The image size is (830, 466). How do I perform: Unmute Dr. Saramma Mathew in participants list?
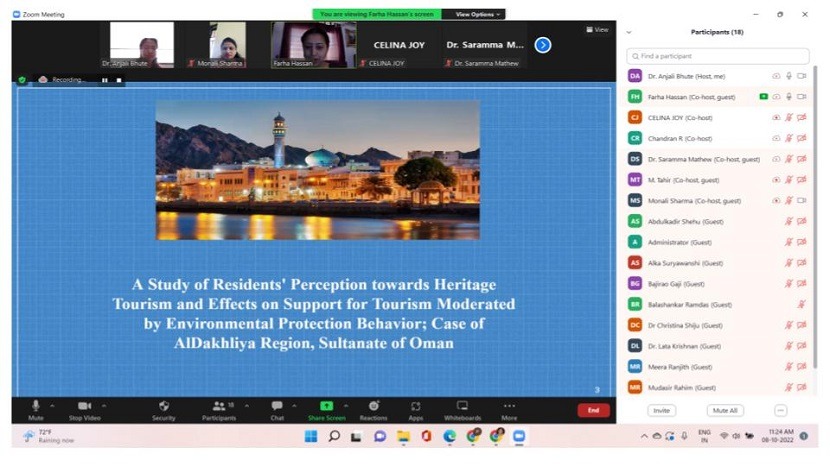tap(789, 159)
